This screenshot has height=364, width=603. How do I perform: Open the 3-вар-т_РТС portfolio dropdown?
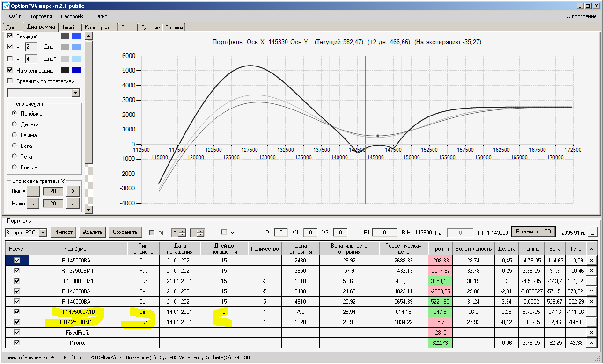(x=43, y=233)
